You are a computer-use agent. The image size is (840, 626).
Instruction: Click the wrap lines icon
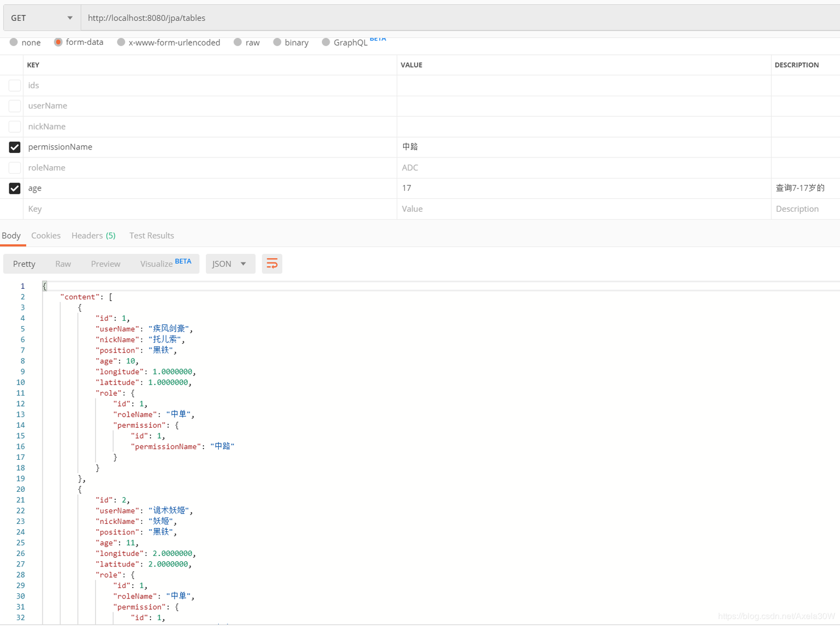tap(272, 264)
